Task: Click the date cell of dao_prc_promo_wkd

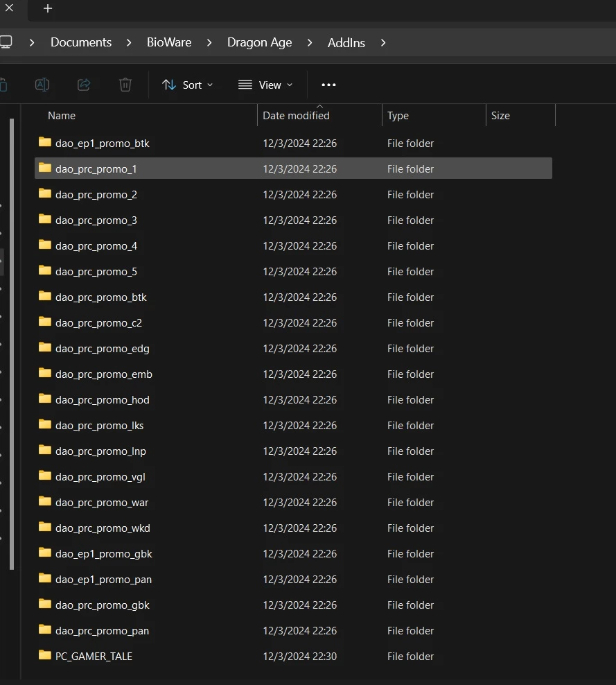Action: point(299,528)
